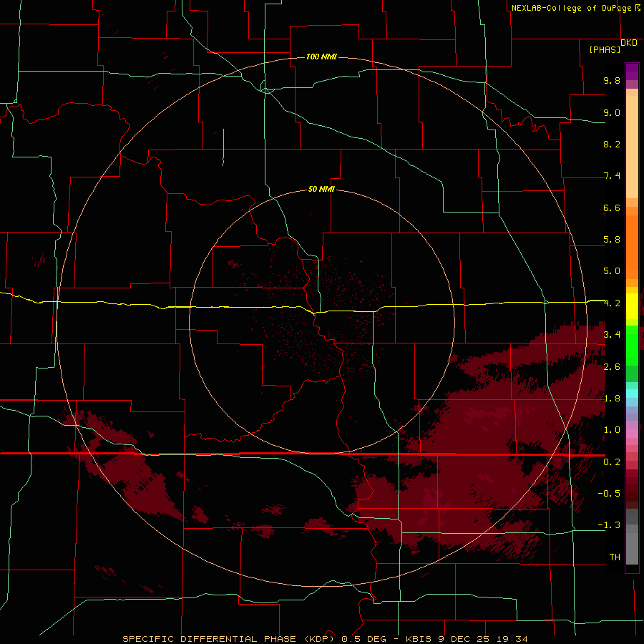Click the 50 NMI range ring label
644x644 pixels.
[321, 189]
